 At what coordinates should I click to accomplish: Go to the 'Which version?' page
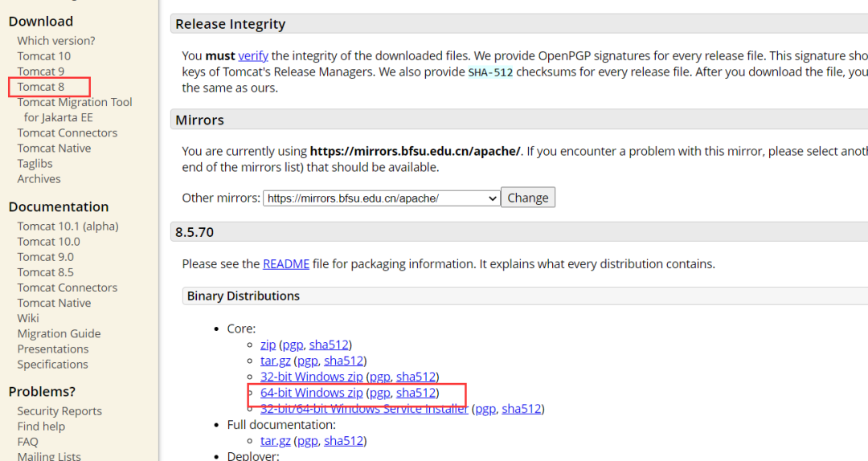coord(56,41)
